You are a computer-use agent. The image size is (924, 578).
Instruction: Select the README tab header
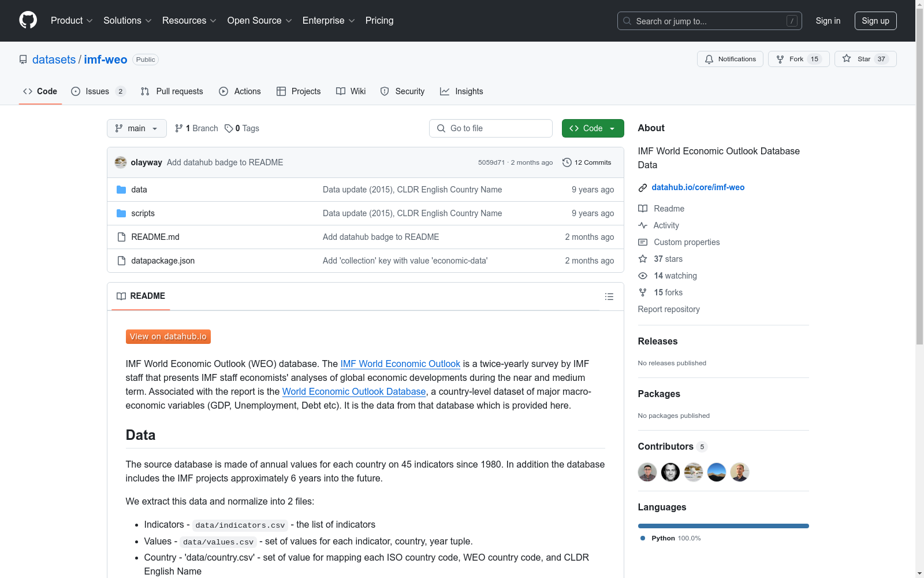[141, 296]
